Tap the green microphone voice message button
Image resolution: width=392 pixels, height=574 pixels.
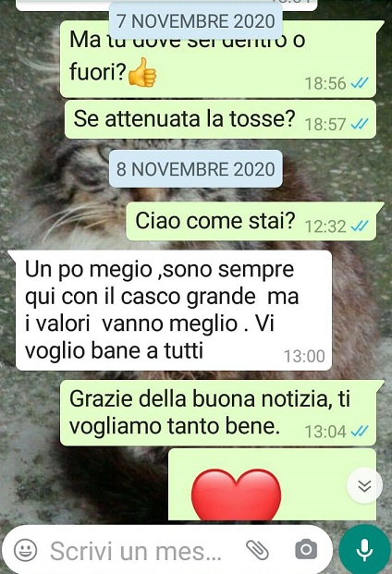pos(364,550)
